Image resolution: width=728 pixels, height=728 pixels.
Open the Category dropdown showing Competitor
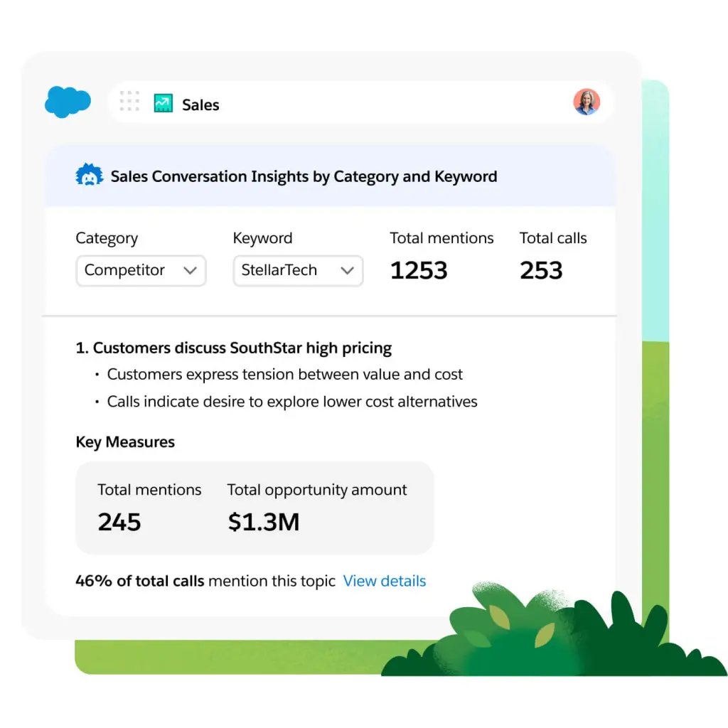(141, 271)
